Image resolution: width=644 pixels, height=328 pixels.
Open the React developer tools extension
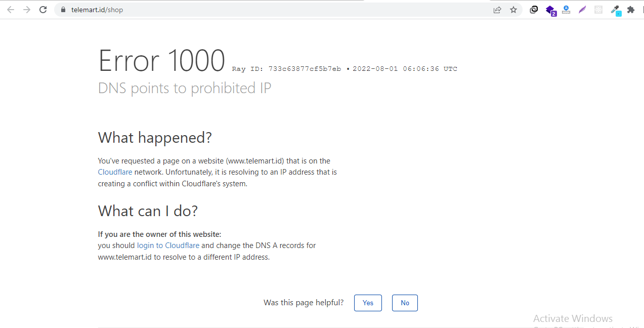click(x=598, y=10)
